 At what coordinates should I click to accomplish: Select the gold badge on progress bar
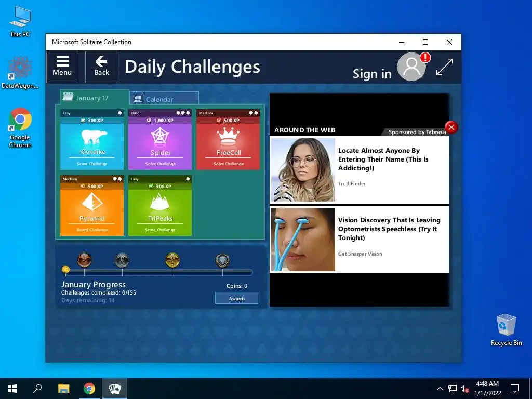tap(172, 260)
